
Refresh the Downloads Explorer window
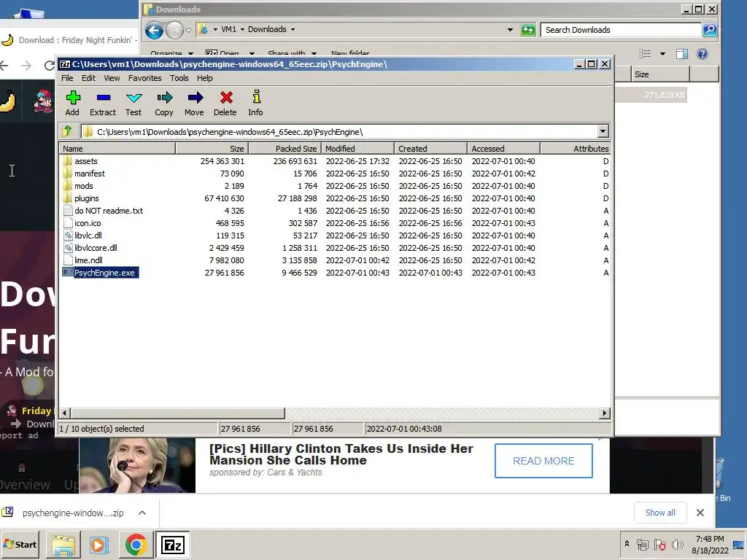point(528,29)
